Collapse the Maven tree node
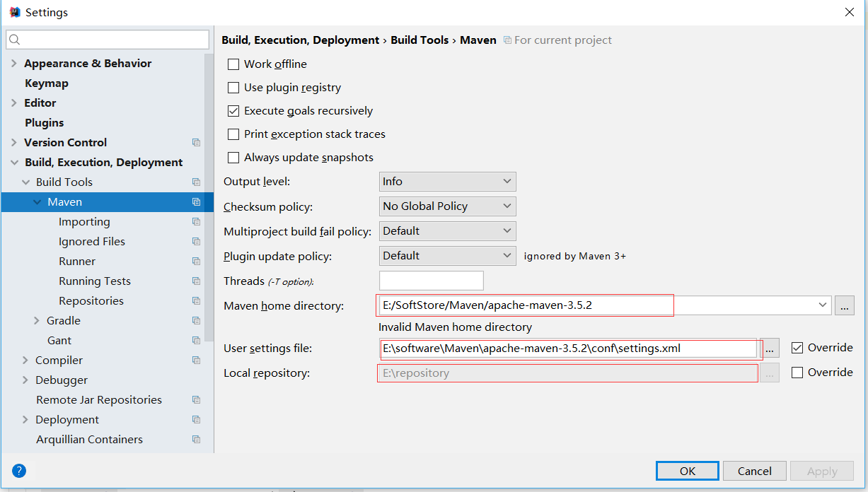This screenshot has width=868, height=492. click(x=37, y=202)
